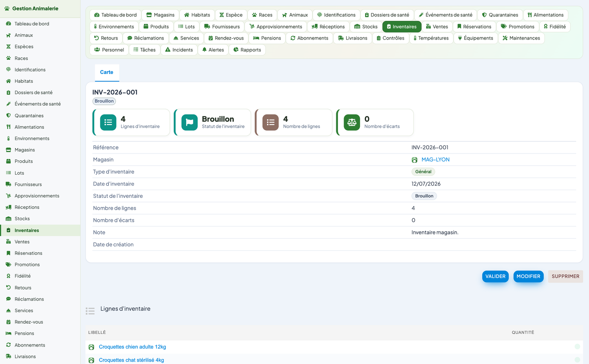Click the Lignes d'inventaire teal list icon
Image resolution: width=589 pixels, height=364 pixels.
coord(108,122)
